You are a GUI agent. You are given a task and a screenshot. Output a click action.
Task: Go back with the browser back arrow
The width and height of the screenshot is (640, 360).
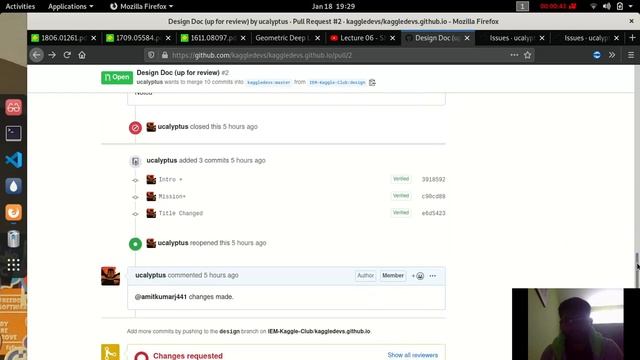click(x=37, y=55)
